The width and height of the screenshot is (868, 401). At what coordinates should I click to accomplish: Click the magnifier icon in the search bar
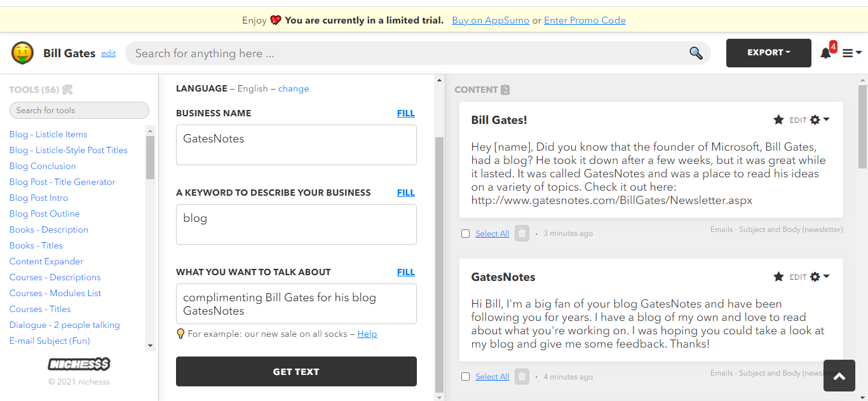(x=696, y=53)
